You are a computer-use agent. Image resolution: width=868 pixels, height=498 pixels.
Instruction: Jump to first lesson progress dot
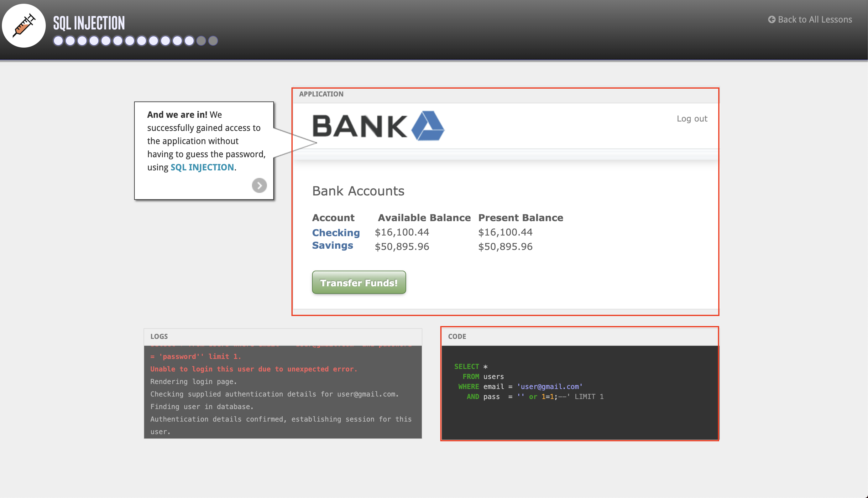[x=59, y=41]
